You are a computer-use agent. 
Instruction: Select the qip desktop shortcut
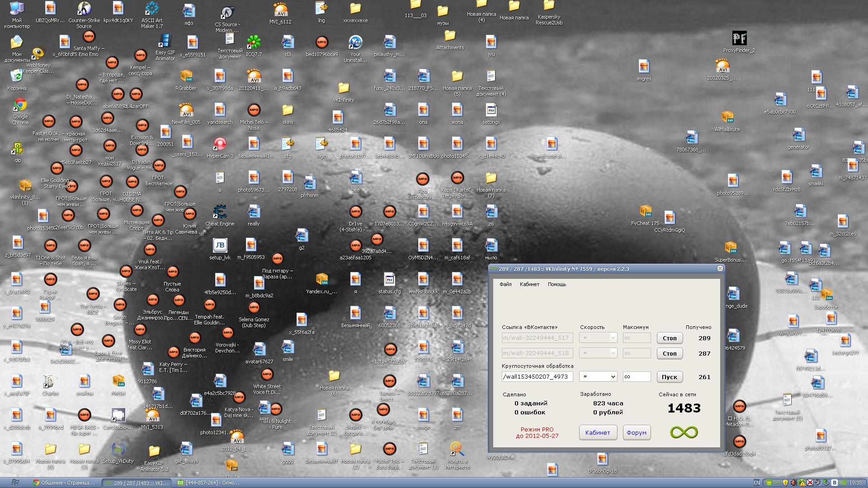click(x=18, y=152)
